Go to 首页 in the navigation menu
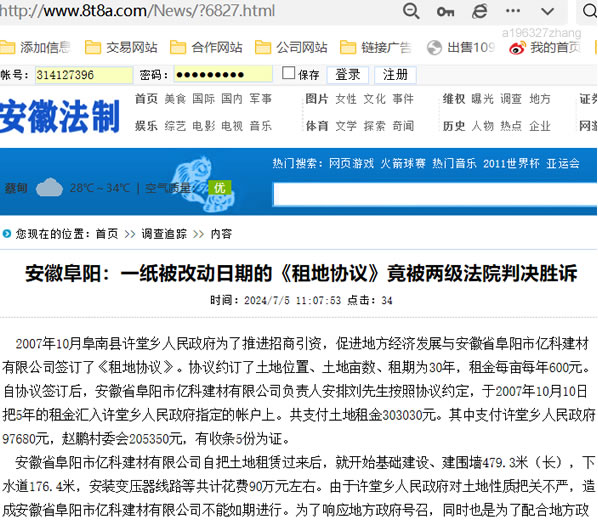This screenshot has width=598, height=520. (146, 99)
